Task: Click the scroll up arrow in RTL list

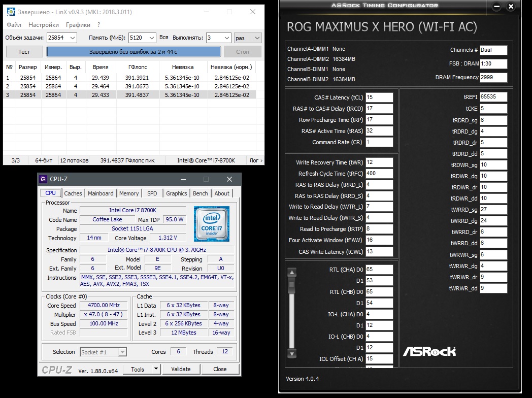Action: (292, 272)
